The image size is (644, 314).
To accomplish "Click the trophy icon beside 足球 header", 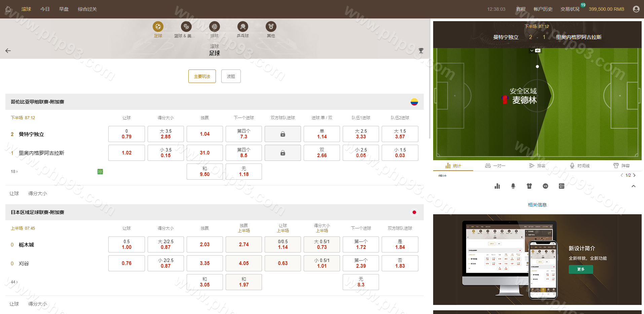I will pos(421,51).
